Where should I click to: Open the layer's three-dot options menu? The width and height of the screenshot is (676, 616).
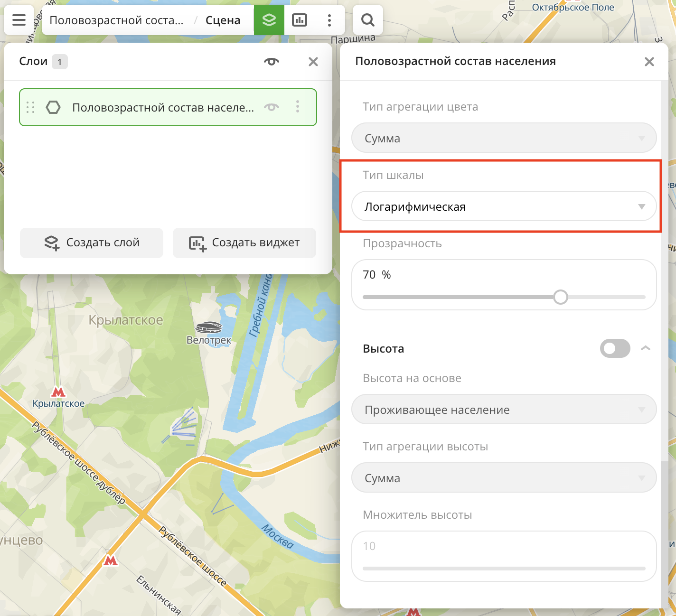[298, 107]
